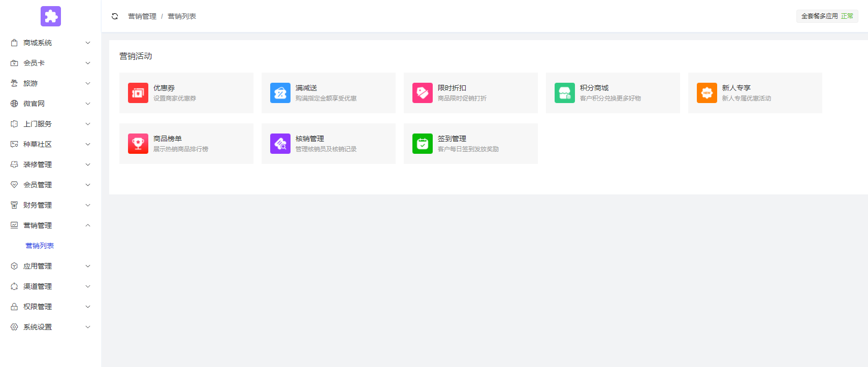Click the 上门服务 icon in sidebar
The width and height of the screenshot is (868, 367).
14,124
